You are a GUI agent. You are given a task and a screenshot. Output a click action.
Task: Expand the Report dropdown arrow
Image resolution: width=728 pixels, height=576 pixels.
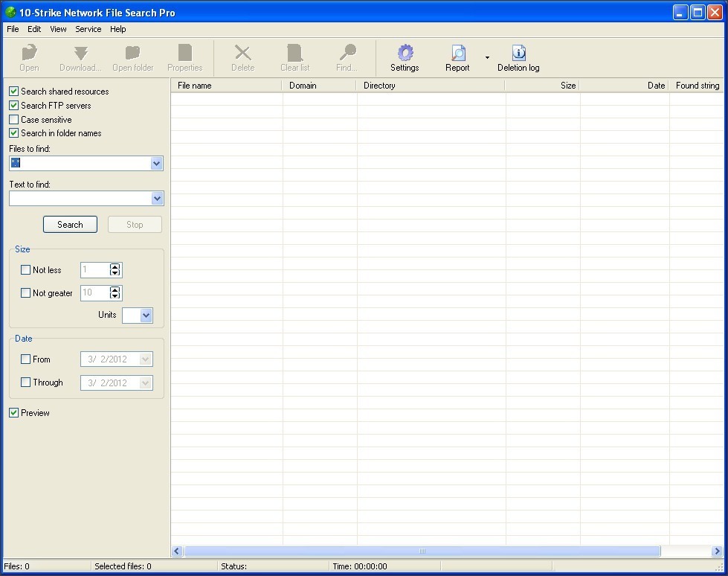(x=487, y=57)
